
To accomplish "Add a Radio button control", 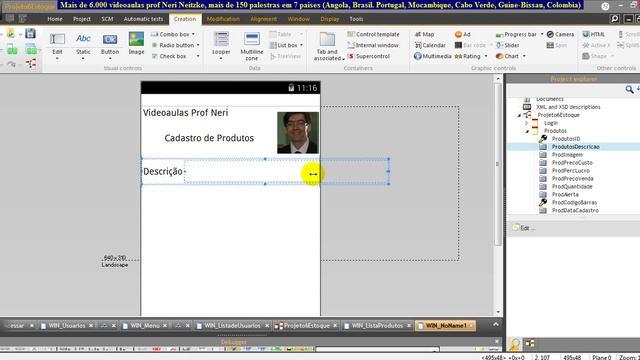I will tap(173, 45).
